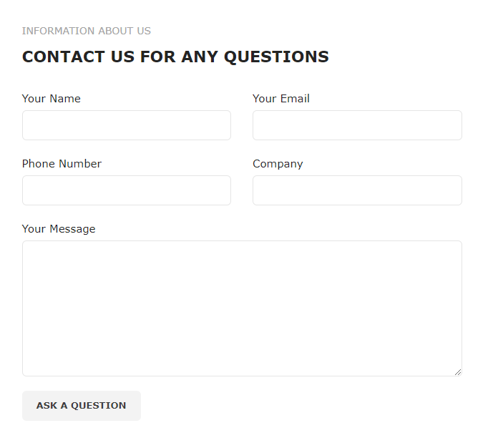The image size is (493, 448).
Task: Click the "Your Email" field label
Action: tap(281, 99)
